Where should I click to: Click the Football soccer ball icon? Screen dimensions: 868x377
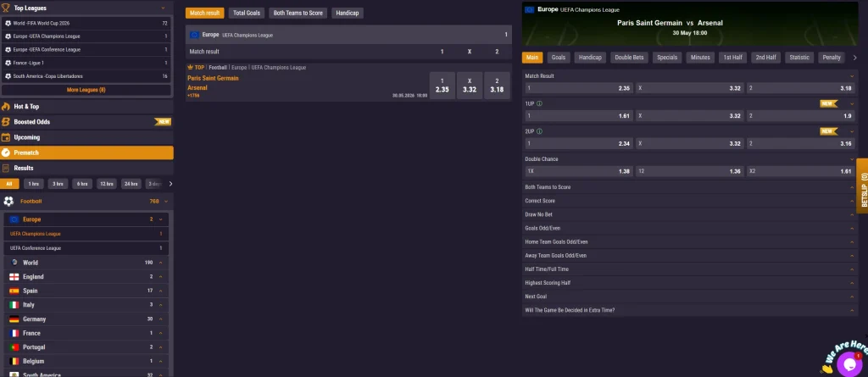click(8, 201)
